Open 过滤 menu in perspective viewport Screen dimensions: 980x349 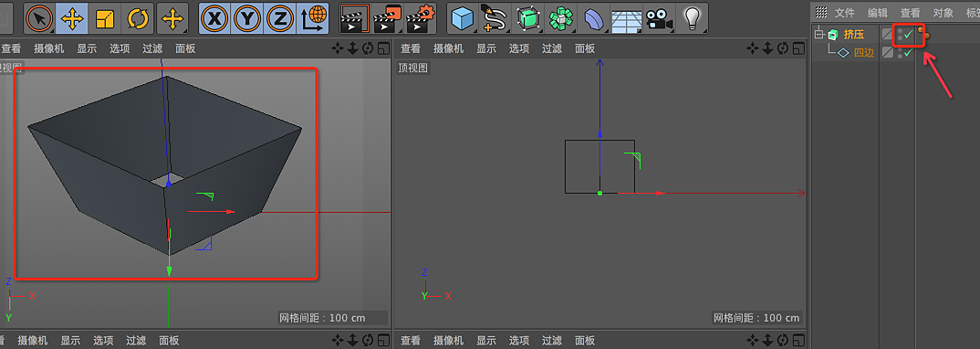pos(152,48)
